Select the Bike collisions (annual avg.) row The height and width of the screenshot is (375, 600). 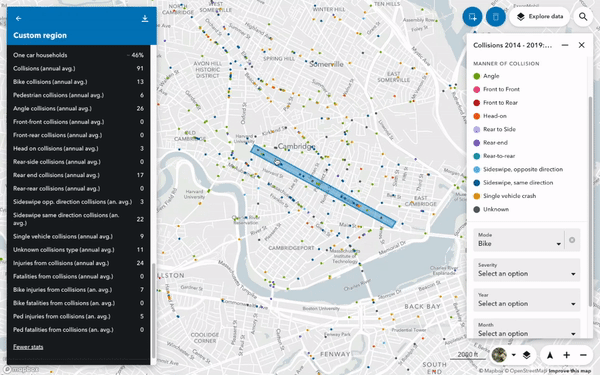point(78,82)
